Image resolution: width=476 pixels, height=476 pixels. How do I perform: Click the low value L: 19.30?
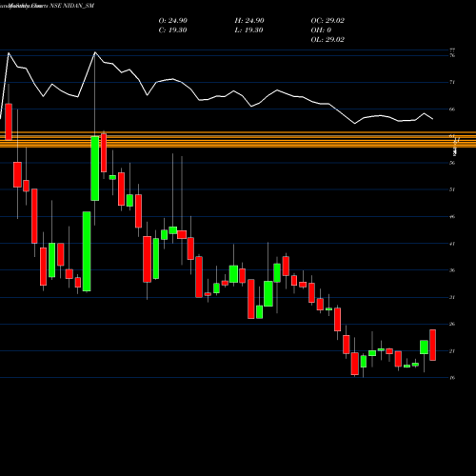tap(249, 30)
